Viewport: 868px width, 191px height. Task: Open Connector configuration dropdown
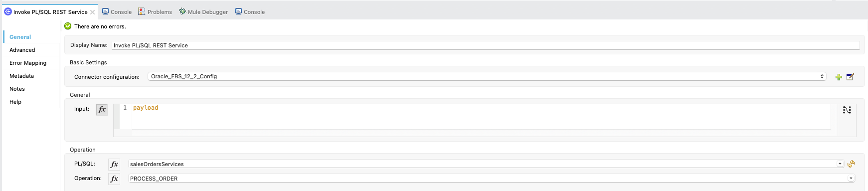pos(487,76)
